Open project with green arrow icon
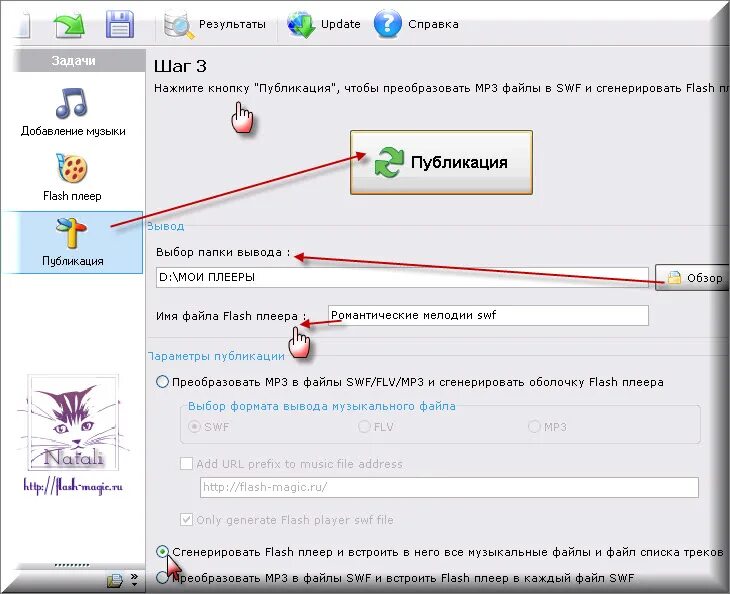Viewport: 730px width, 594px height. (x=69, y=25)
